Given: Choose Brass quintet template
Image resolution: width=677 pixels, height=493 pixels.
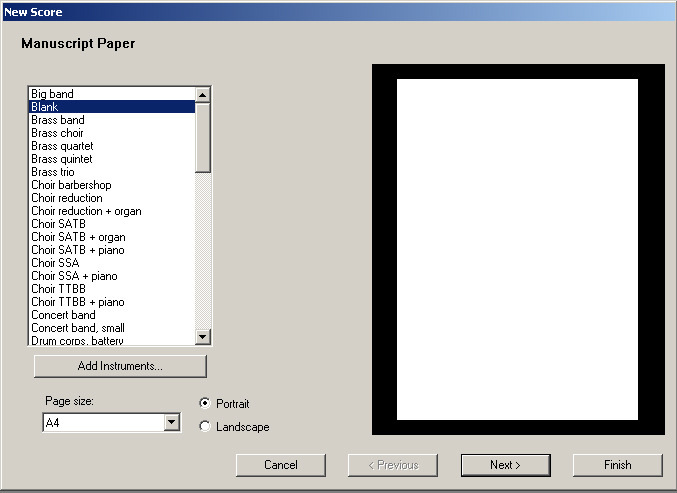Looking at the screenshot, I should point(112,159).
